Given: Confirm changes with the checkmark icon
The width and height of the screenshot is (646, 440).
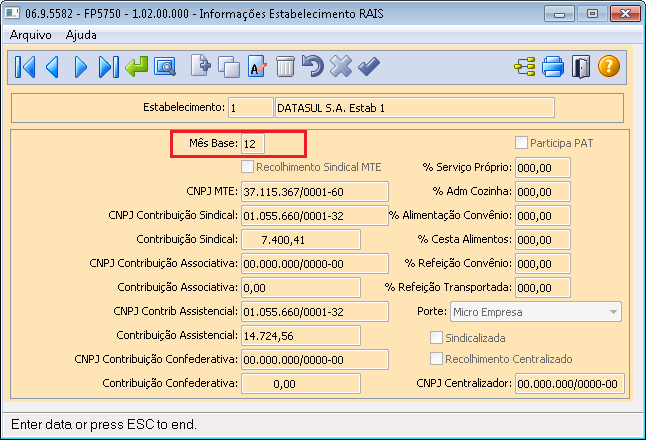Looking at the screenshot, I should pos(369,66).
